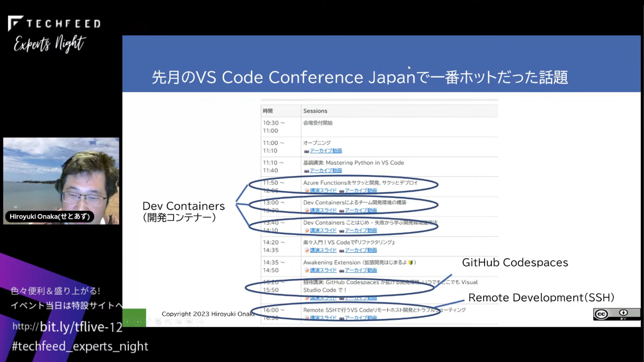Click the 招待講演: GitHub Codespaces session title
Viewport: 644px width, 362px height.
(x=390, y=286)
